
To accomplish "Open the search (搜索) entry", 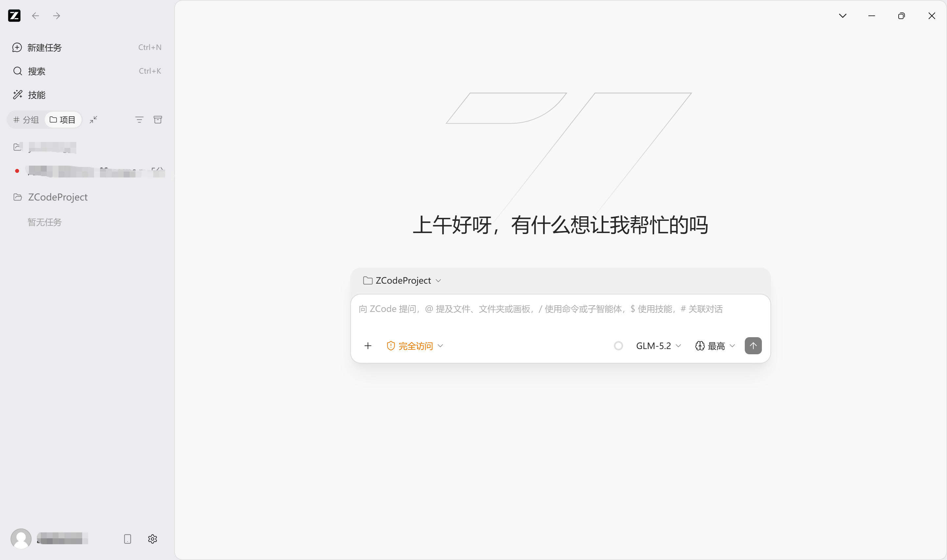I will [x=87, y=71].
